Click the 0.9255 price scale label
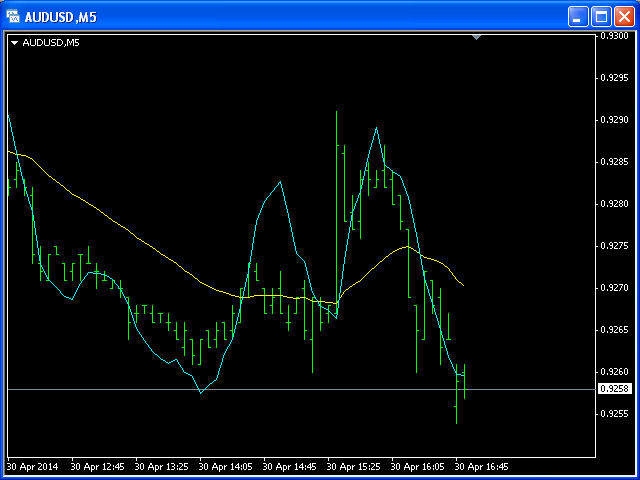 pyautogui.click(x=616, y=414)
